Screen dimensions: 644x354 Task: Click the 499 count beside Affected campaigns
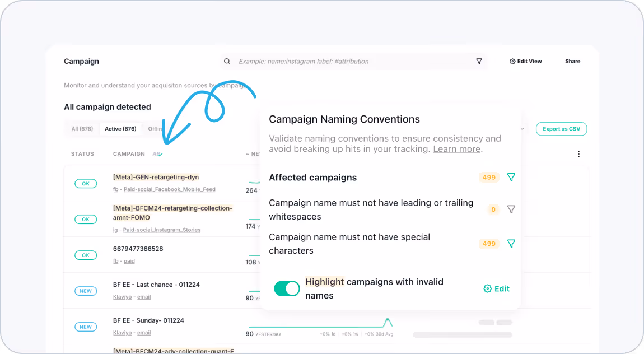[489, 178]
